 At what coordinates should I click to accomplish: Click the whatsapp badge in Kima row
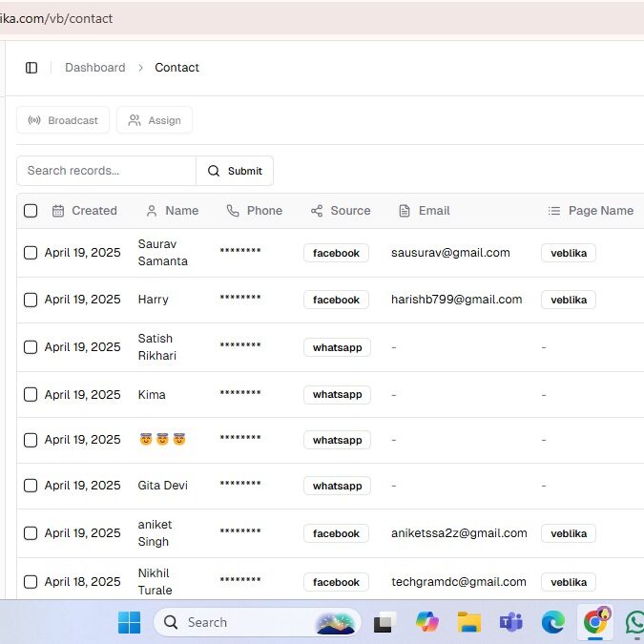337,395
